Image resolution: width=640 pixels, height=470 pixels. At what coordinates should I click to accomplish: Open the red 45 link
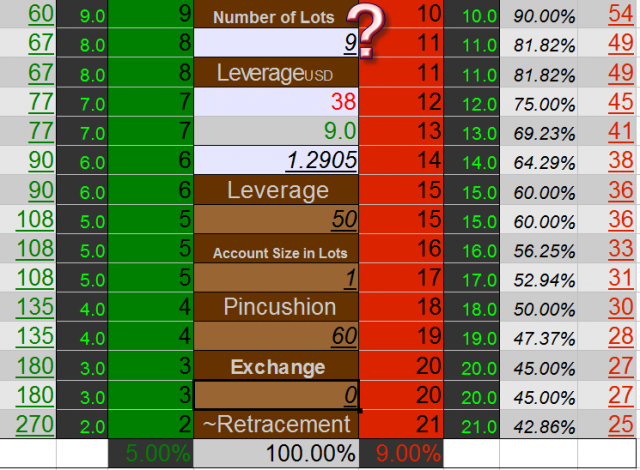pos(621,102)
